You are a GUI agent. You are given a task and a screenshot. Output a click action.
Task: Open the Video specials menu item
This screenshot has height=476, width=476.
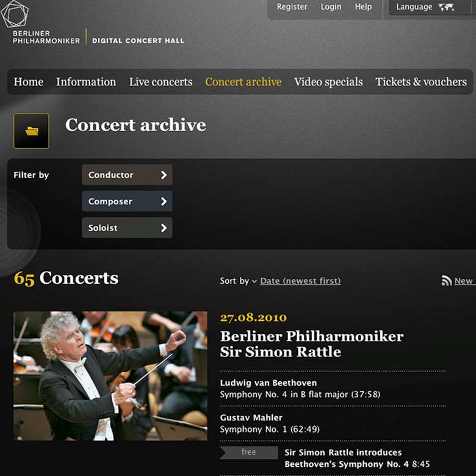pyautogui.click(x=328, y=82)
